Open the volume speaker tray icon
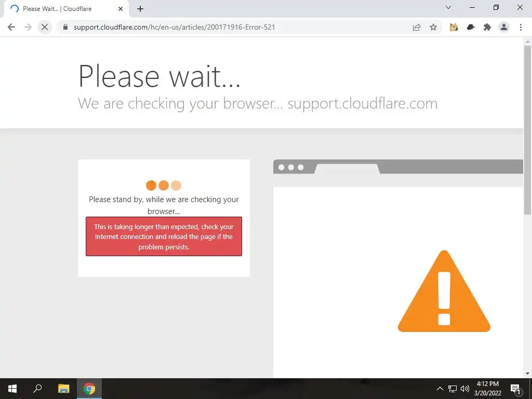 465,389
